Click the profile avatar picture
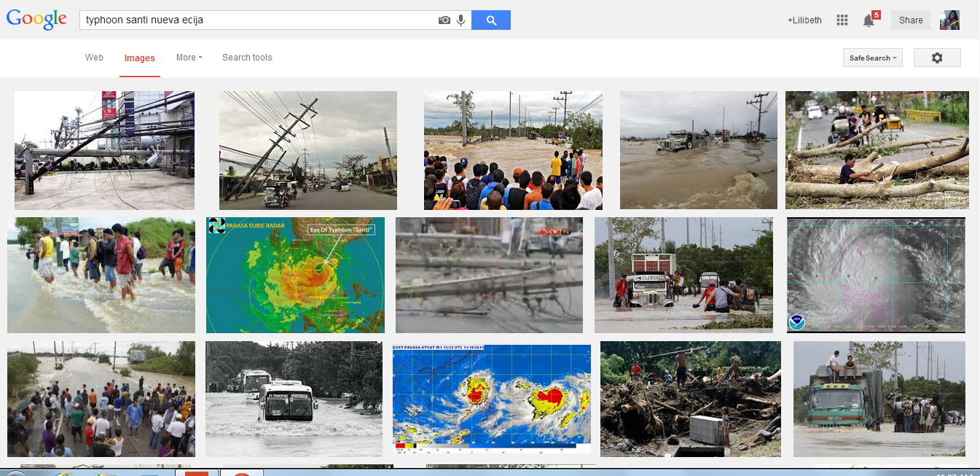The image size is (980, 476). (x=950, y=20)
